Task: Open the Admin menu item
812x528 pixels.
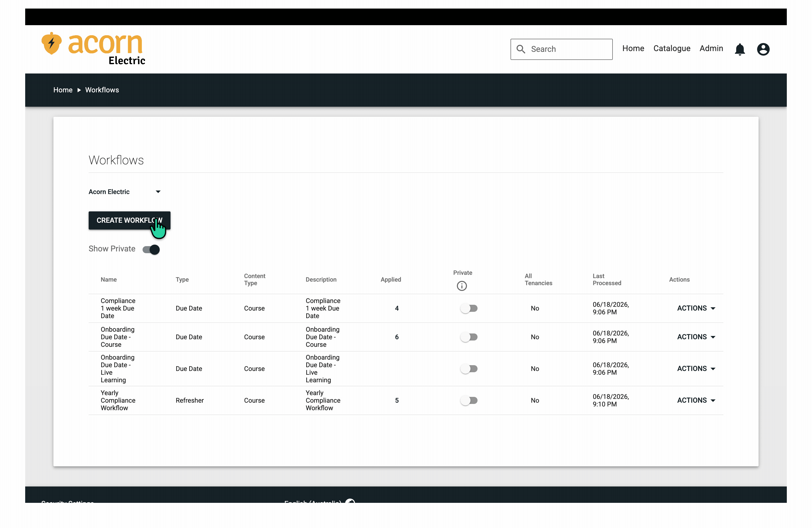Action: pos(711,48)
